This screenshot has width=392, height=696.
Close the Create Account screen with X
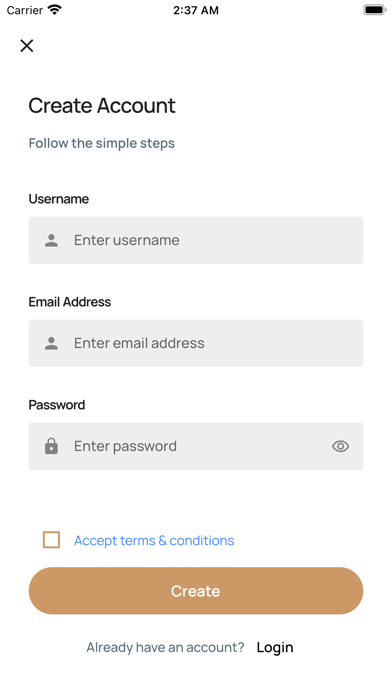coord(27,45)
